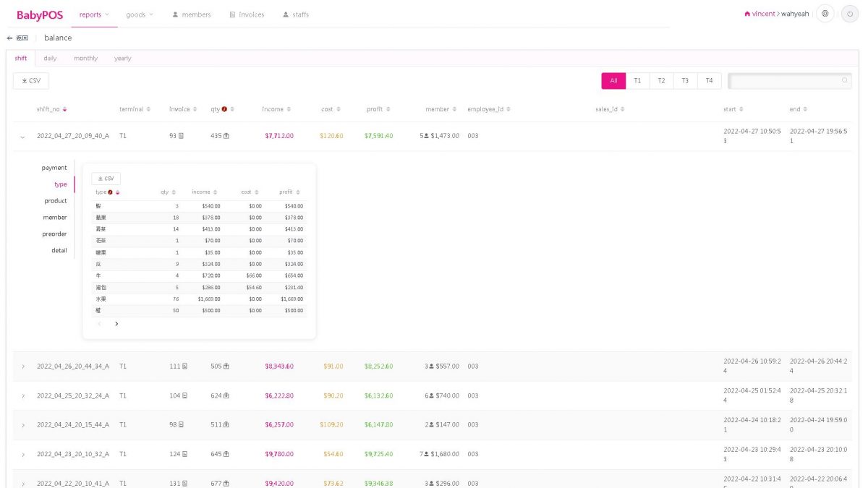Screen dimensions: 868x488
Task: Click the settings gear icon
Action: coord(825,14)
